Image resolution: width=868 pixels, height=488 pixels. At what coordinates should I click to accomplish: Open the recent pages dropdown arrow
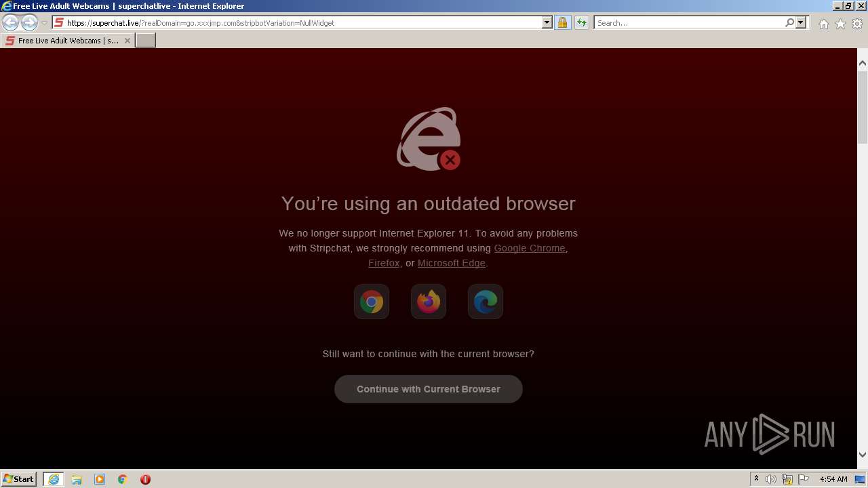pos(44,23)
